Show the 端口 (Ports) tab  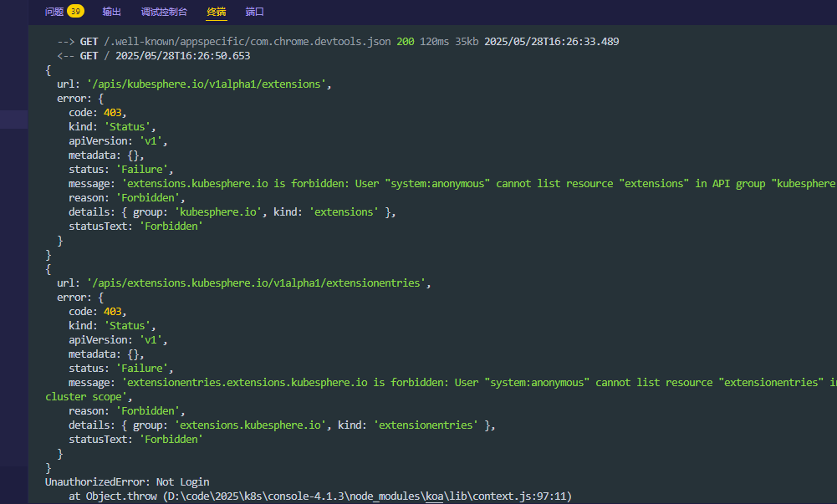tap(255, 12)
